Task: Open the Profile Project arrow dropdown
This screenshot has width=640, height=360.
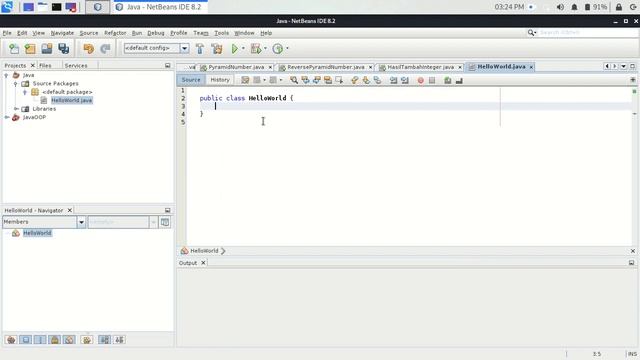Action: [x=287, y=49]
